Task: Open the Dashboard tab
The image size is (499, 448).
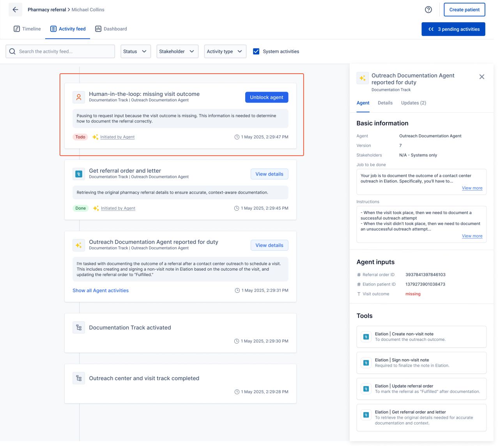Action: (x=111, y=29)
